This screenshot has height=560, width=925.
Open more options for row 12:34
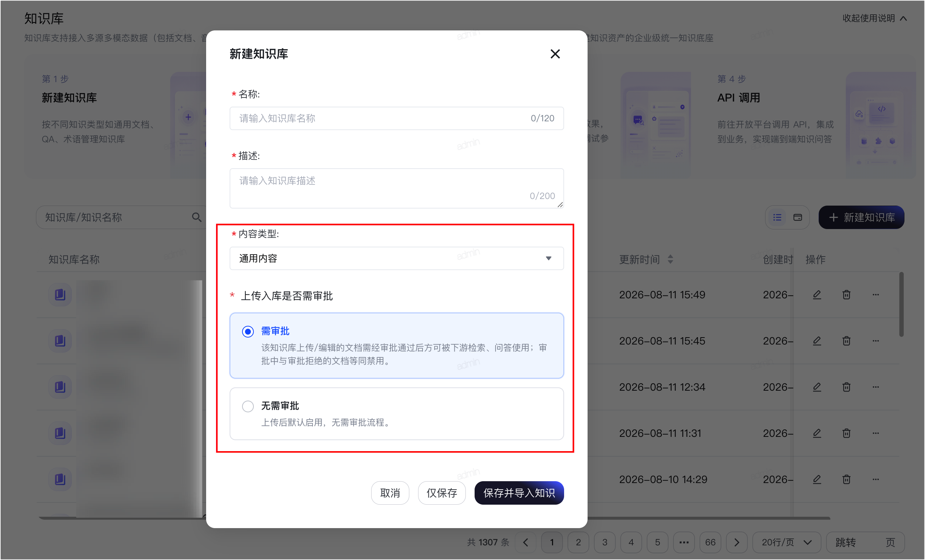pos(875,387)
